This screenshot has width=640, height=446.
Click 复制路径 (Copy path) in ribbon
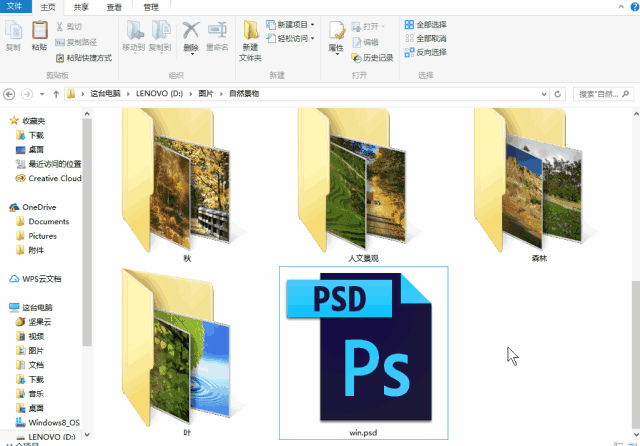point(76,42)
